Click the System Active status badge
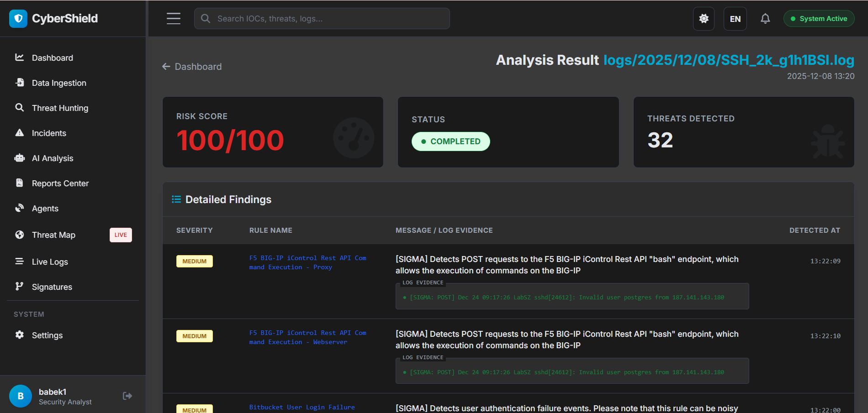Screen dimensions: 868x413 pos(819,19)
